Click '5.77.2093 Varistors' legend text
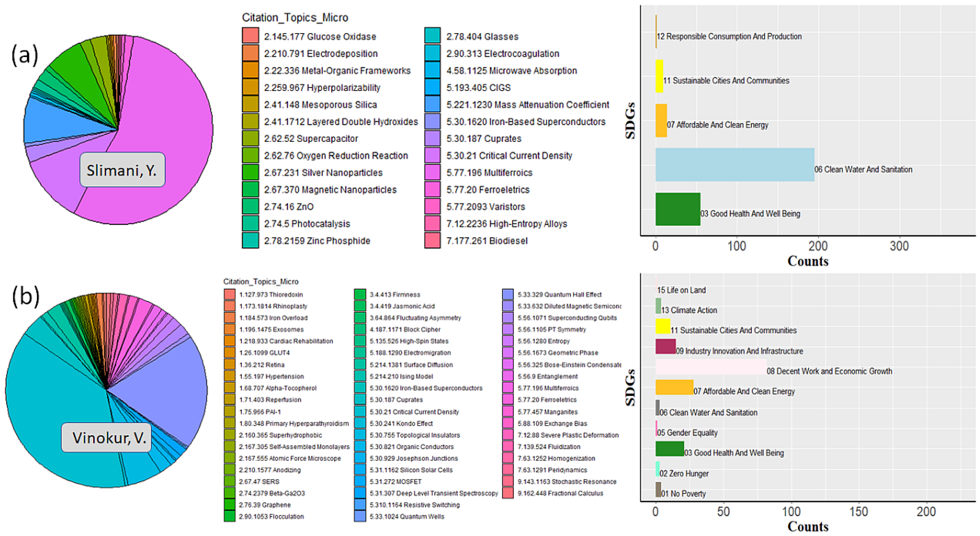This screenshot has height=536, width=980. point(485,207)
